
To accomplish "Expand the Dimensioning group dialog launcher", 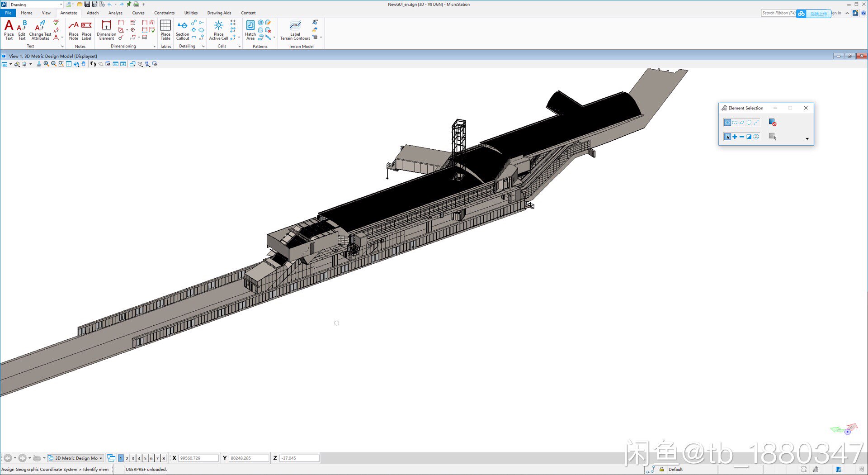I will (x=154, y=46).
